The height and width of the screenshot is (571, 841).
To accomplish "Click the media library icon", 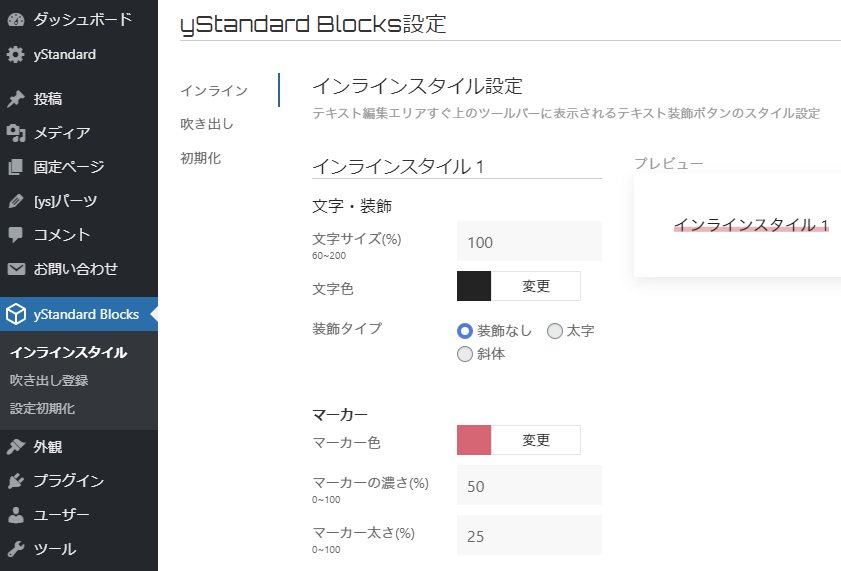I will [16, 132].
